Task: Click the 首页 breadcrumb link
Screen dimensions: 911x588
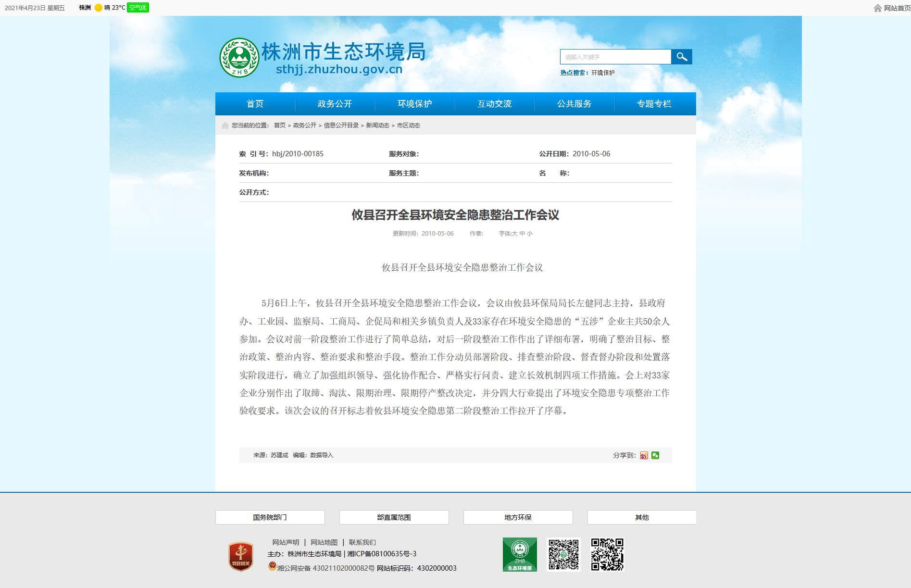Action: click(280, 125)
